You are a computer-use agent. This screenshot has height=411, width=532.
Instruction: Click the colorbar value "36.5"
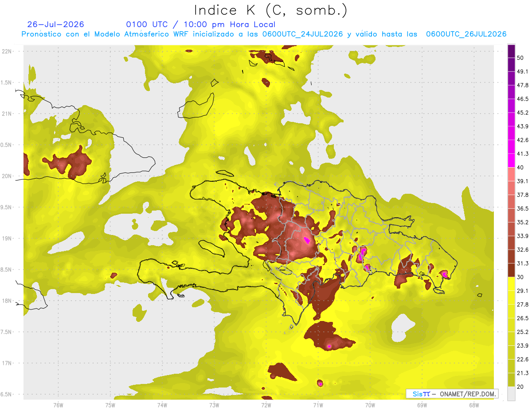coord(523,208)
